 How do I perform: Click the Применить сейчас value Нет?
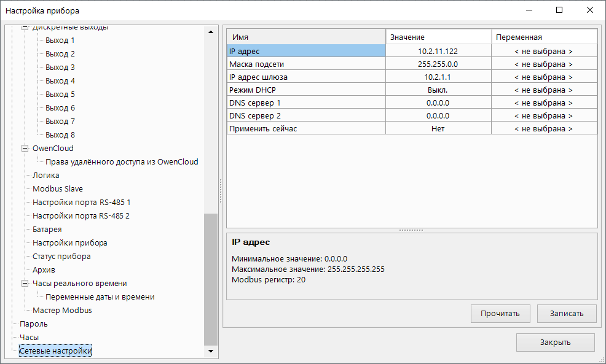438,129
